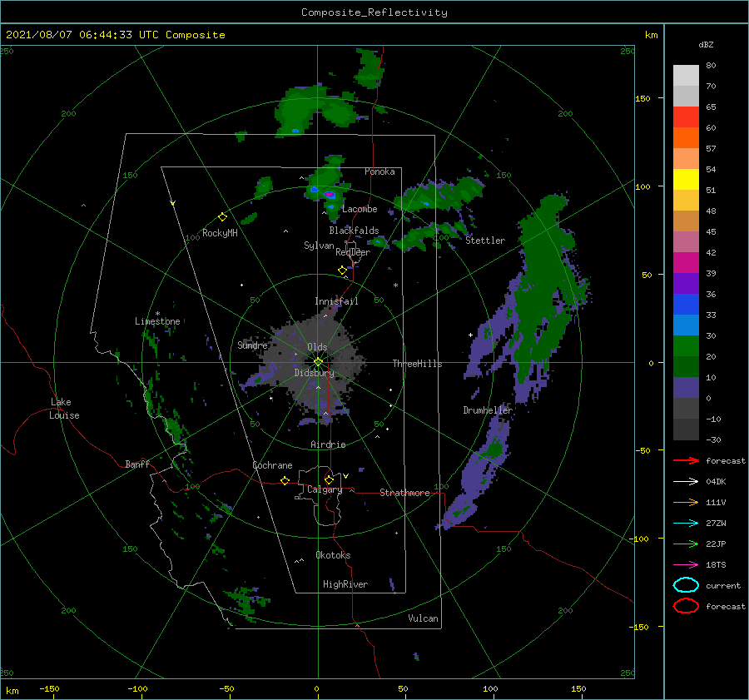Click the Blackfalds city label

point(354,231)
